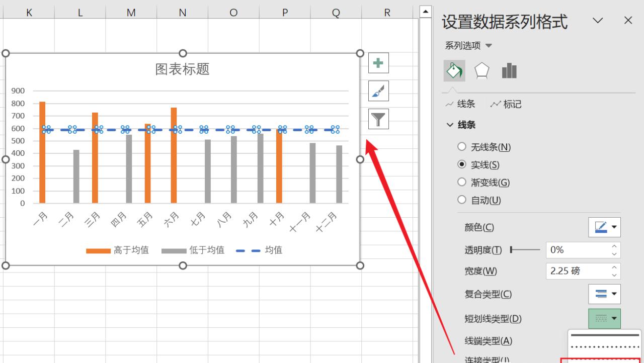
Task: Open the task pane options chevron
Action: pyautogui.click(x=598, y=21)
